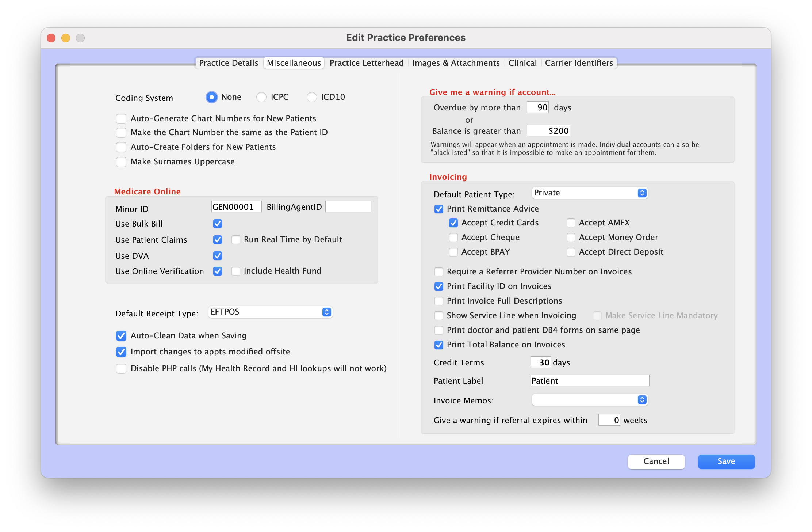Toggle the Use DVA checkbox
The image size is (812, 532).
(218, 256)
